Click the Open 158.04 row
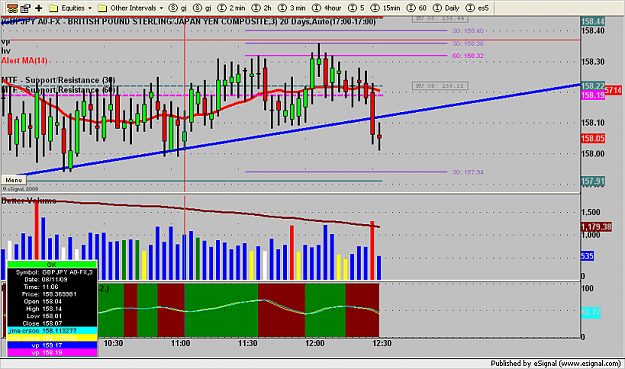The image size is (625, 369). click(52, 301)
